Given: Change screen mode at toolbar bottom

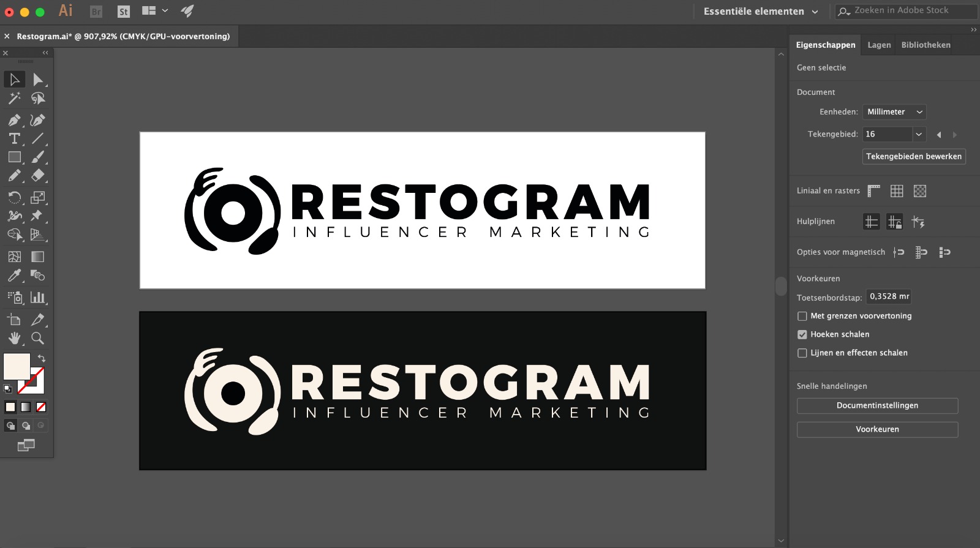Looking at the screenshot, I should (x=26, y=445).
